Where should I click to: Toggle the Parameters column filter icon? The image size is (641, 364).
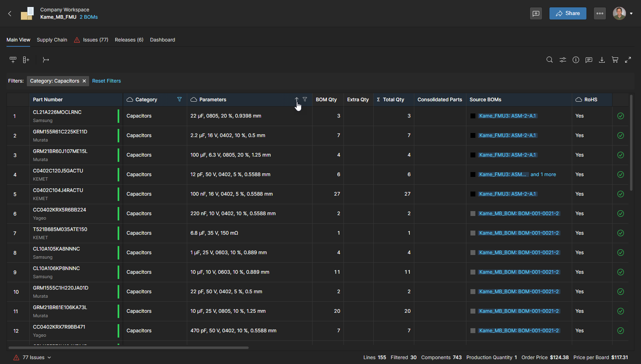(305, 99)
